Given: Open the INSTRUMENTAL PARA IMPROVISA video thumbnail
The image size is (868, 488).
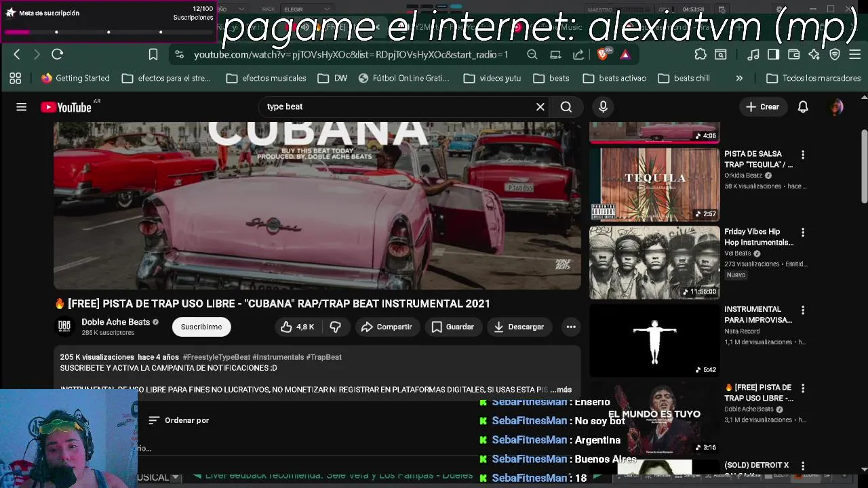Looking at the screenshot, I should point(654,340).
